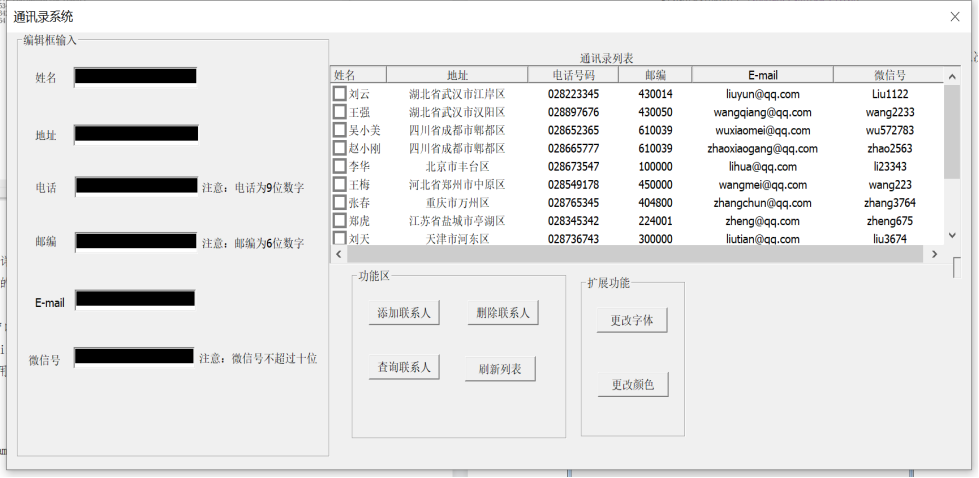This screenshot has height=478, width=979.
Task: Focus the 邮编 input field
Action: [137, 241]
